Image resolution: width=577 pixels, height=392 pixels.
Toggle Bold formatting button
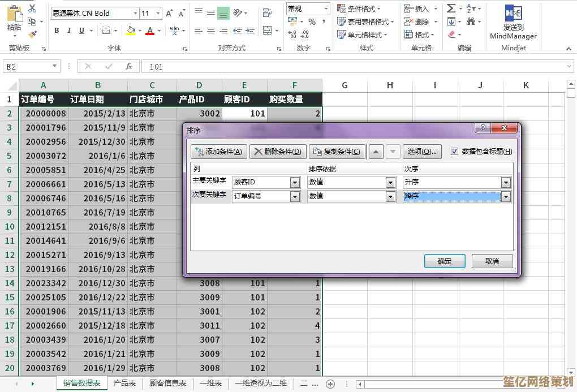(x=57, y=31)
